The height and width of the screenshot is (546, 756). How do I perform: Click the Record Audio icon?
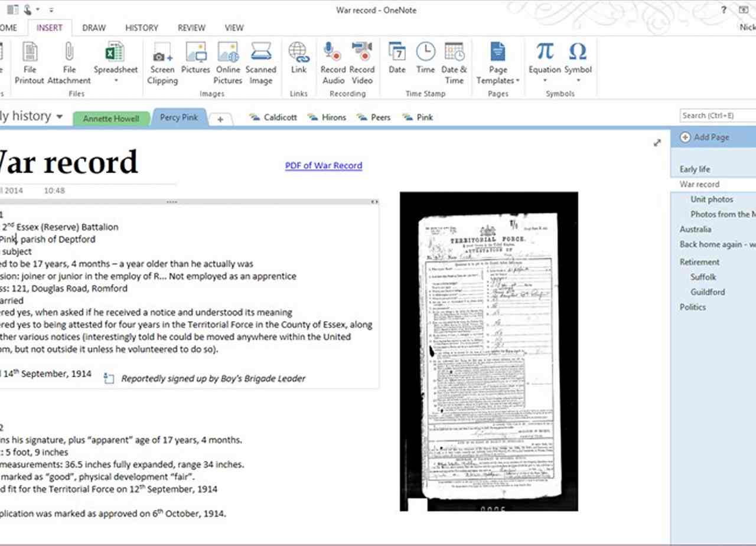click(x=333, y=54)
